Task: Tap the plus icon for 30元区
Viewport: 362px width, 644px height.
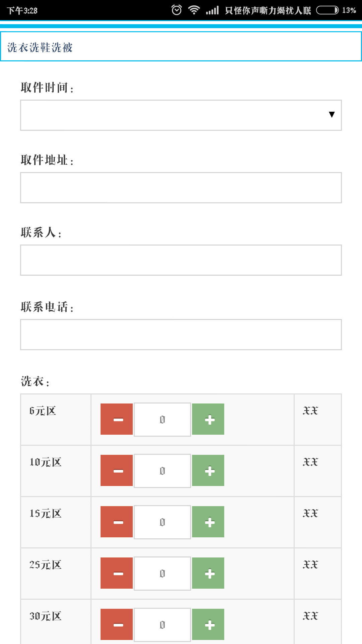Action: (208, 625)
